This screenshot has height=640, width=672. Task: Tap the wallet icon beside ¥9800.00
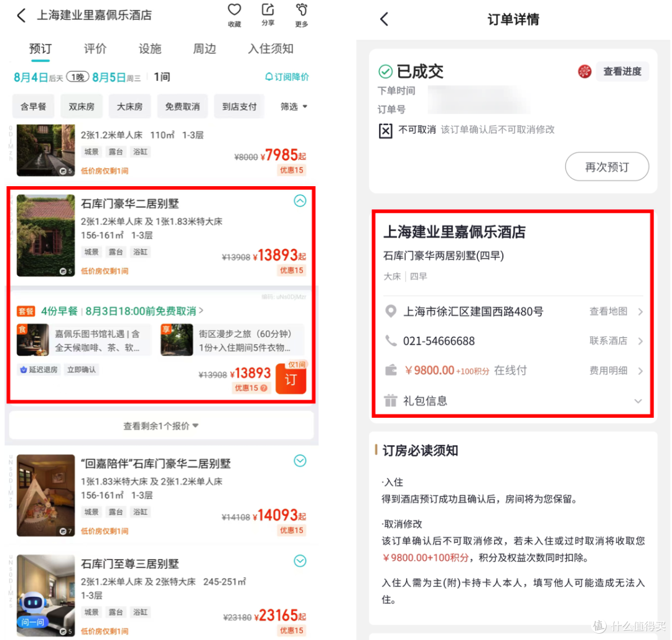390,370
